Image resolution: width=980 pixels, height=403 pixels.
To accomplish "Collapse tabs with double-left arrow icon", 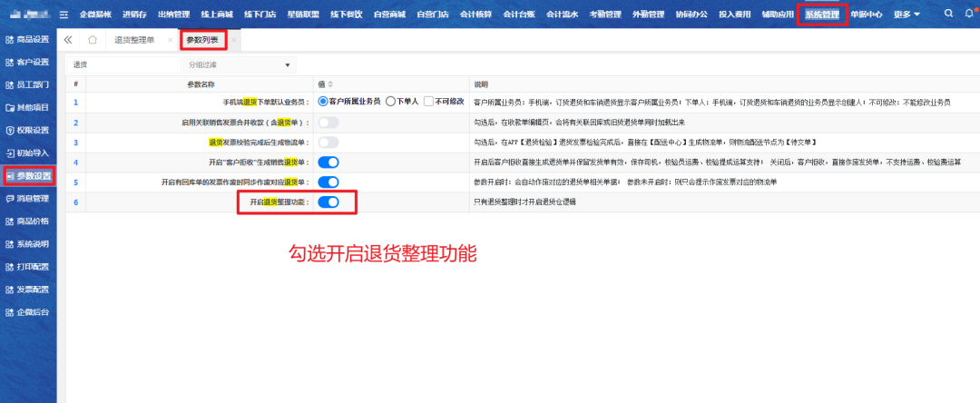I will (69, 40).
